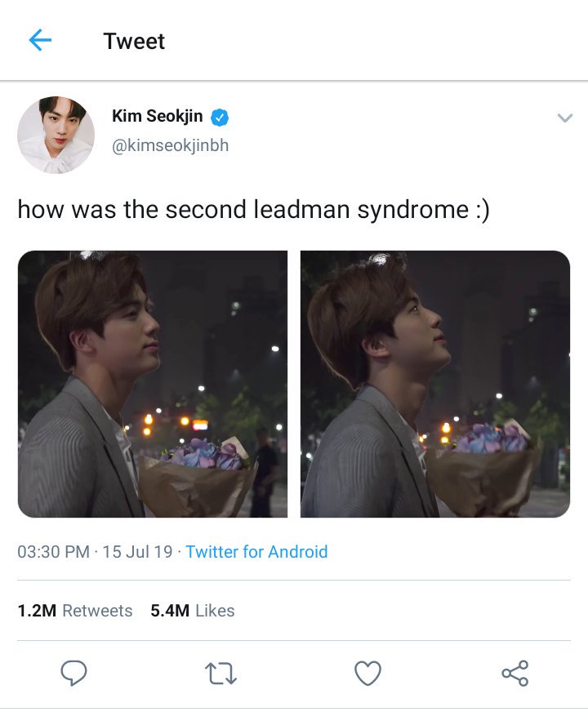
Task: Tap the retweet arrows icon
Action: pyautogui.click(x=220, y=673)
